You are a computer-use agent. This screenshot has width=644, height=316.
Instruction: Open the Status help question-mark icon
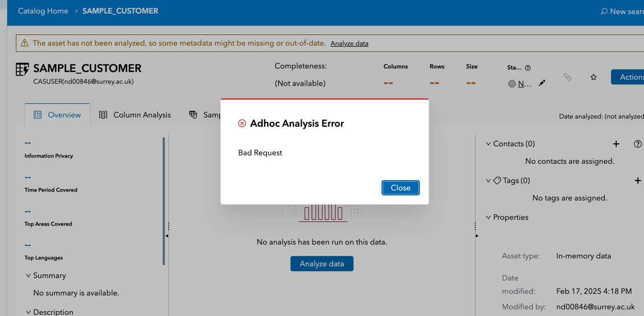pos(527,67)
